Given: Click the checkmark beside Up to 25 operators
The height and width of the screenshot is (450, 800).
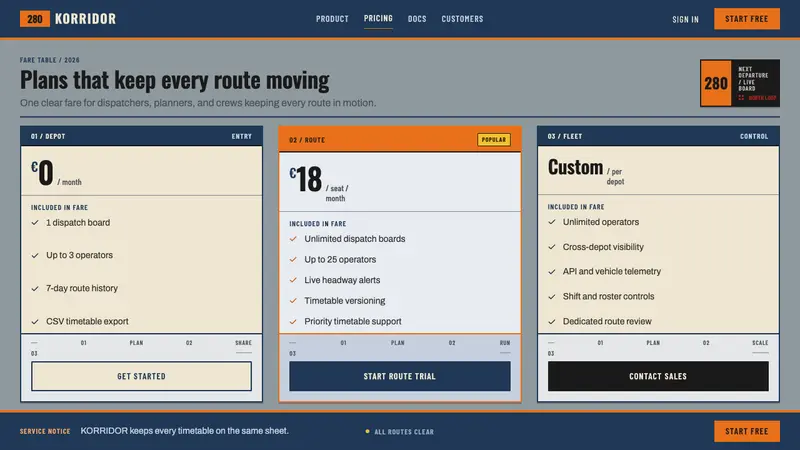Looking at the screenshot, I should (293, 259).
